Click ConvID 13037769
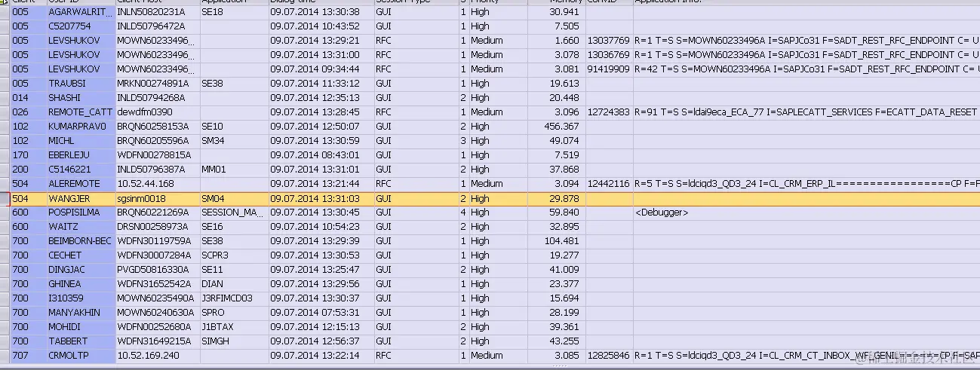 click(x=608, y=41)
